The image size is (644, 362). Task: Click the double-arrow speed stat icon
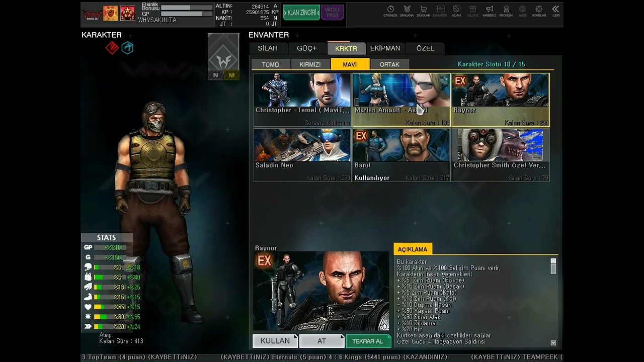(88, 326)
